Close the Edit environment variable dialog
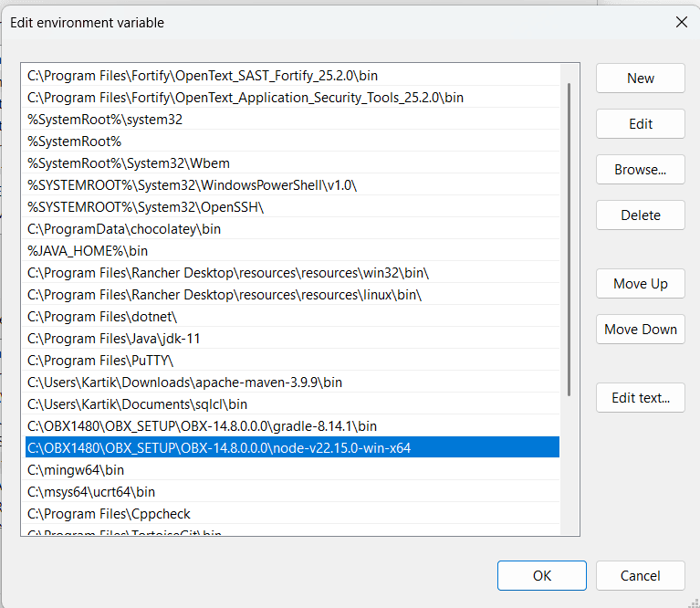Screen dimensions: 700x608 pyautogui.click(x=681, y=22)
